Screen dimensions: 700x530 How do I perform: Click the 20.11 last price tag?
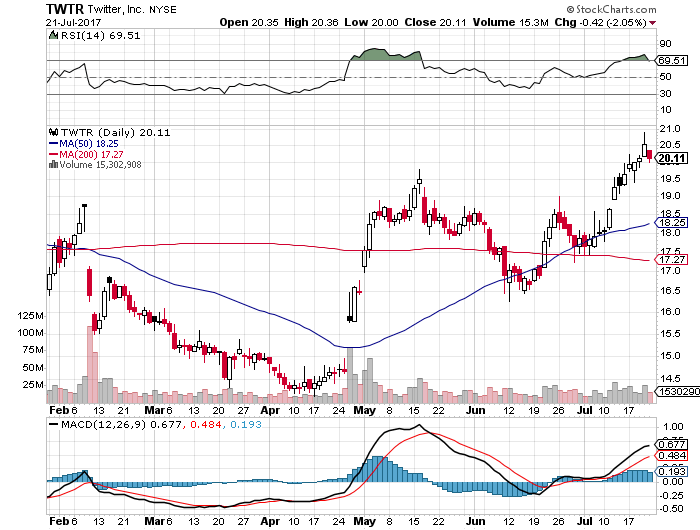(672, 158)
